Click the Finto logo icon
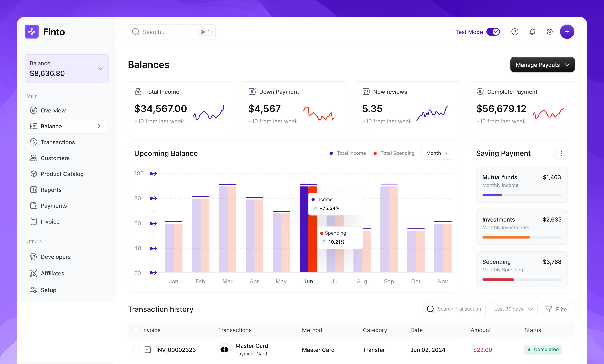This screenshot has width=604, height=364. pos(32,32)
